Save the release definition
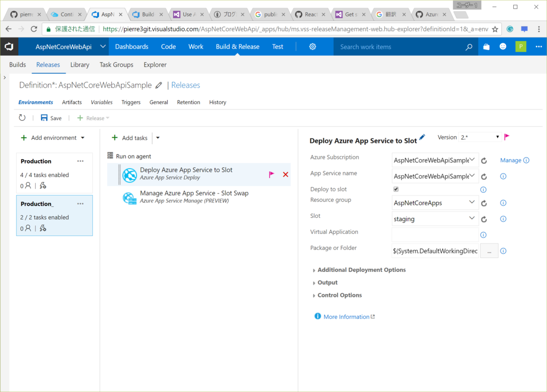The height and width of the screenshot is (392, 547). point(51,118)
